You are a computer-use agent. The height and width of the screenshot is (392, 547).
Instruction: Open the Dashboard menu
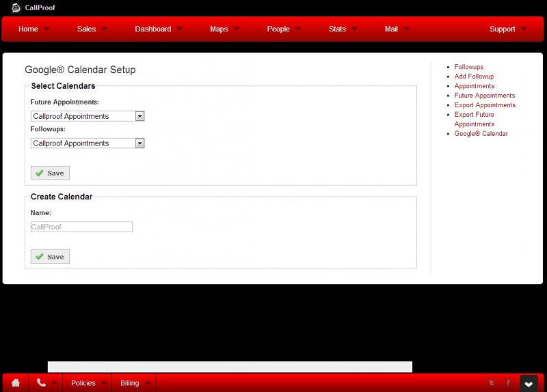(x=159, y=29)
